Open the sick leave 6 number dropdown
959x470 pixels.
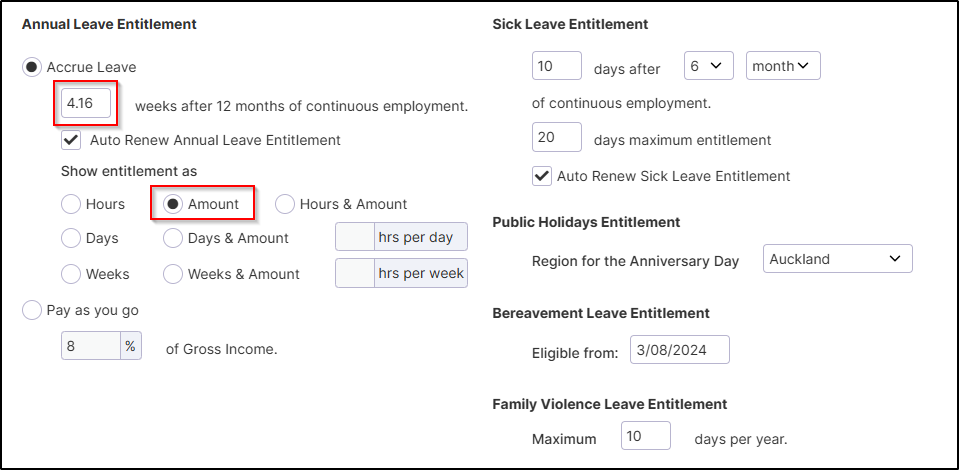coord(709,67)
